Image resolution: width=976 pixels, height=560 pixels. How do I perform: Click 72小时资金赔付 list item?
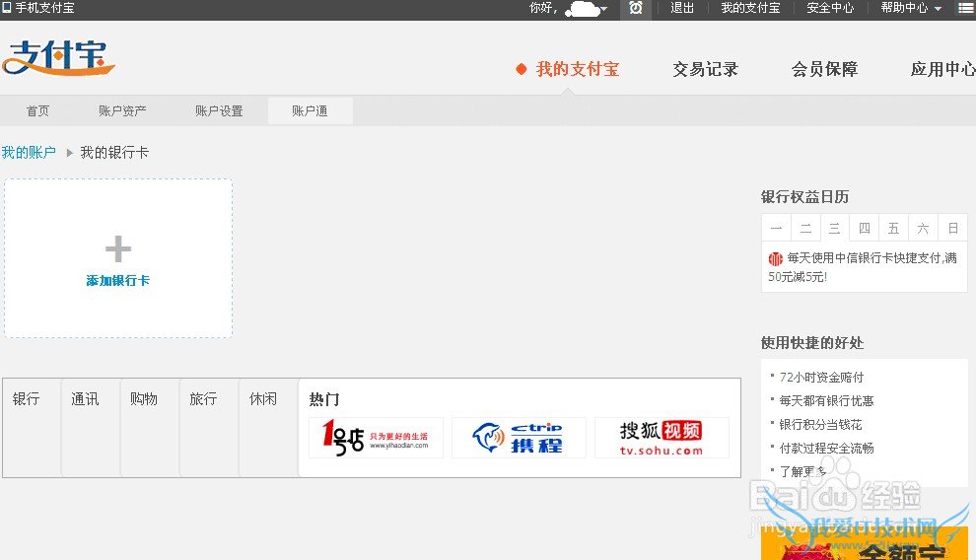[821, 377]
